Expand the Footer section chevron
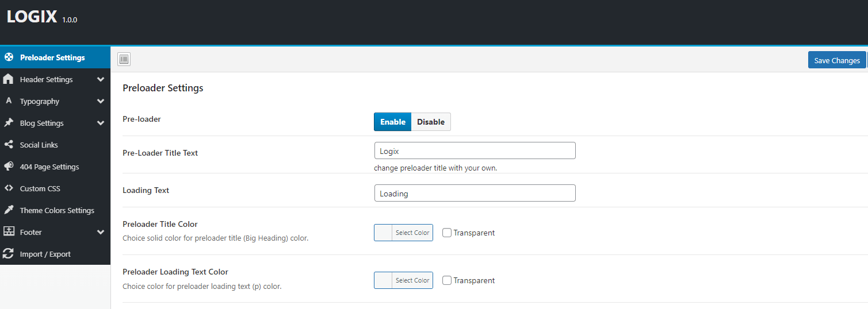868x309 pixels. coord(101,232)
